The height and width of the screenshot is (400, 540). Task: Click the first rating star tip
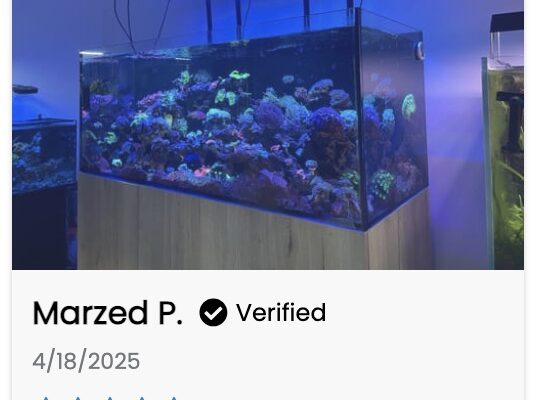(46, 398)
